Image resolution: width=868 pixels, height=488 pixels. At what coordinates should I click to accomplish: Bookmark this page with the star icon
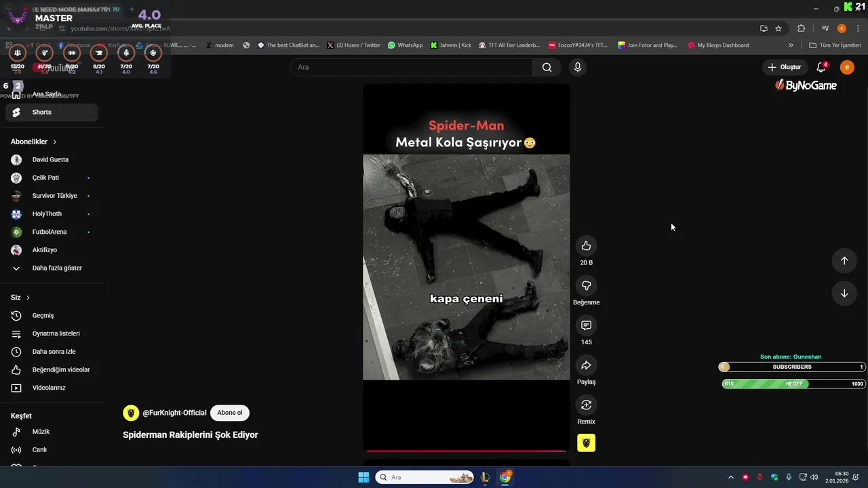[778, 28]
